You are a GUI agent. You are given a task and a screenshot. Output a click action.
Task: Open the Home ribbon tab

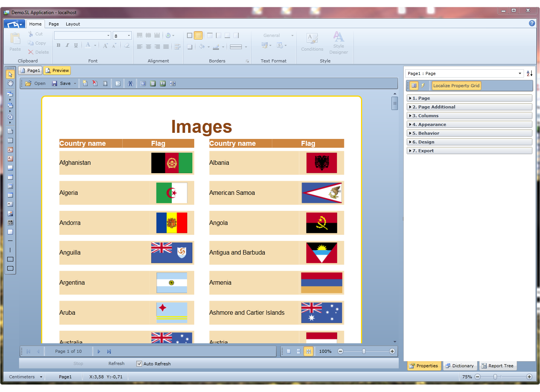pyautogui.click(x=35, y=24)
